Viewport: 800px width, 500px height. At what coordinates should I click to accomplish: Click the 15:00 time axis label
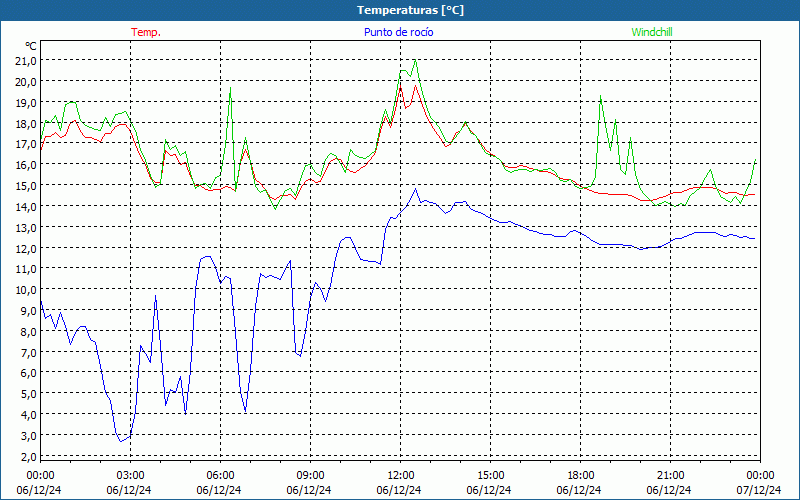click(490, 476)
